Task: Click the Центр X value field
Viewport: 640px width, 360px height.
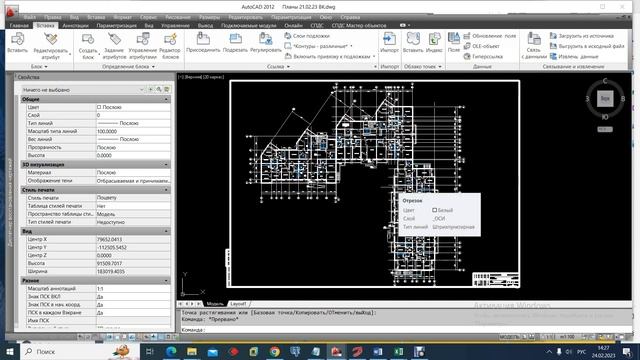Action: click(x=133, y=239)
